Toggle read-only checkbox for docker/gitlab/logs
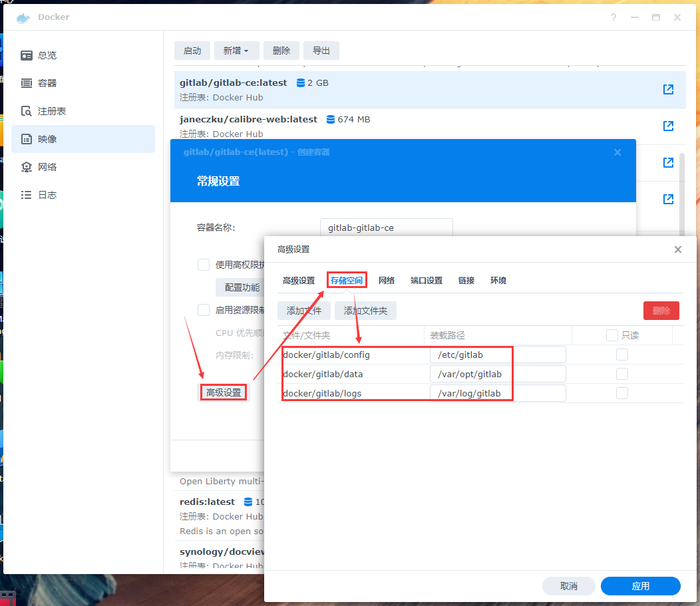Viewport: 700px width, 606px height. (621, 394)
